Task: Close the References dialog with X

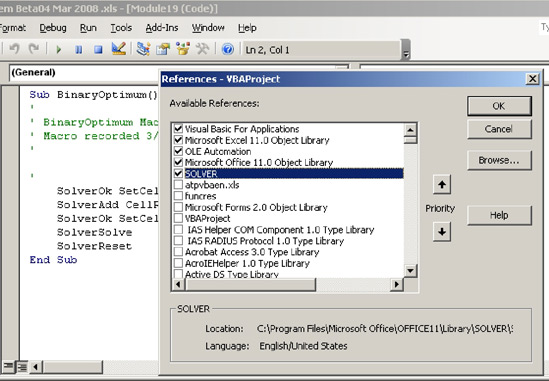Action: tap(533, 79)
